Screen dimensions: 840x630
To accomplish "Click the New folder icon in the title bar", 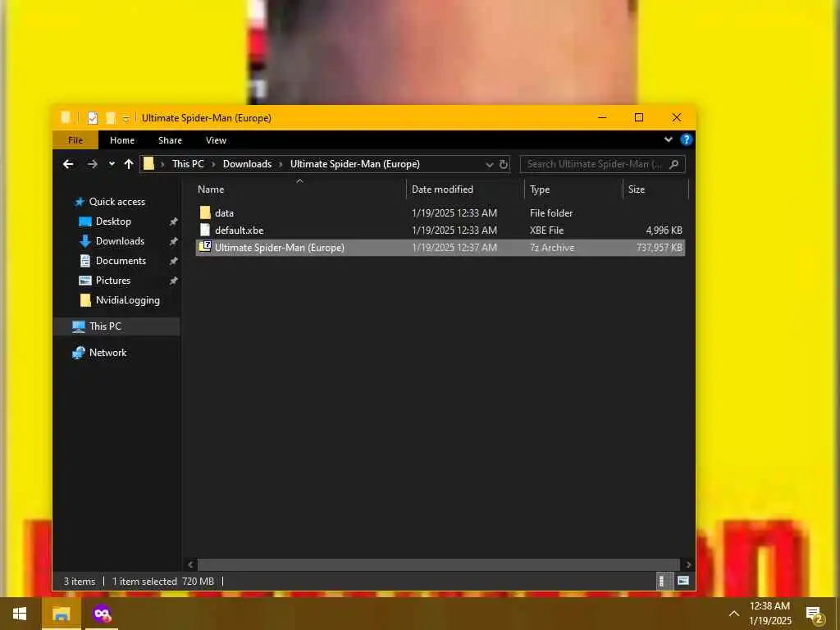I will (x=111, y=118).
